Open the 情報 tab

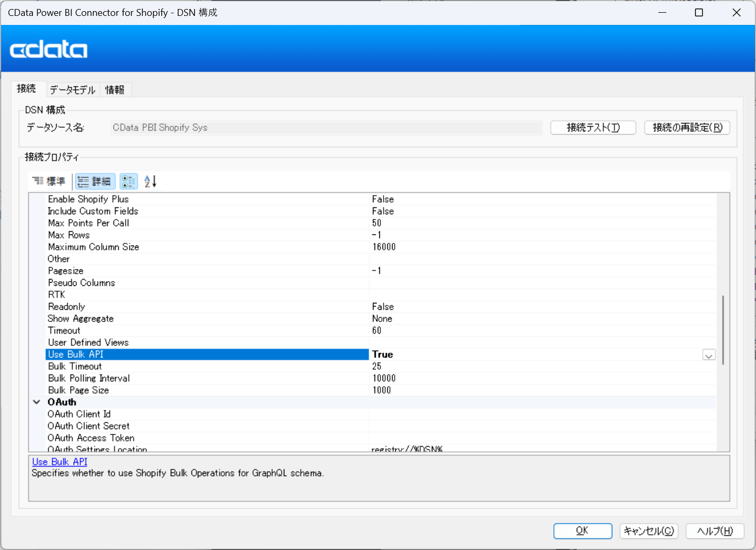click(115, 90)
